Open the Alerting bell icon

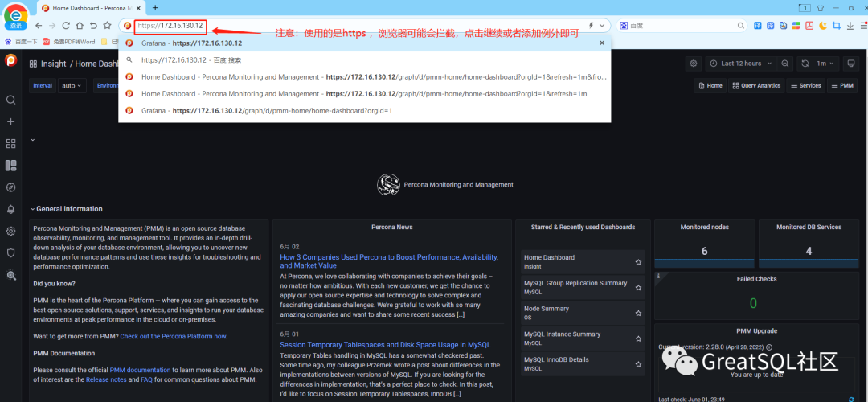pyautogui.click(x=10, y=209)
